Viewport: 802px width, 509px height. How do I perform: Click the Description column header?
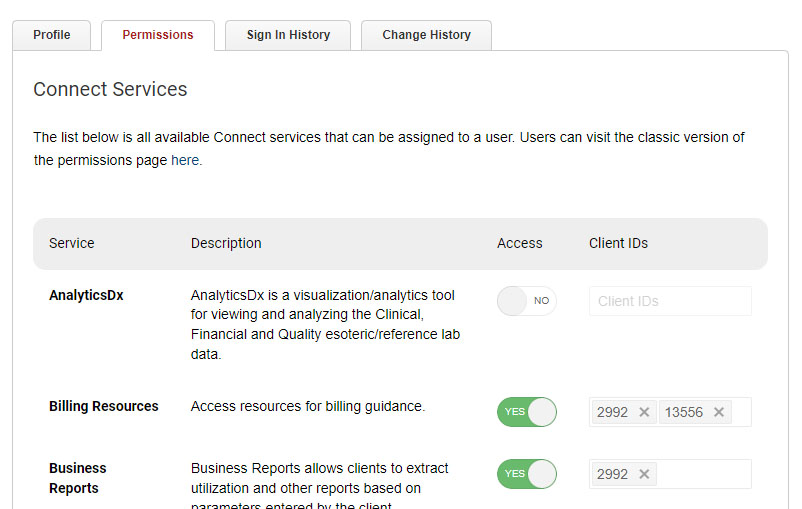[226, 243]
